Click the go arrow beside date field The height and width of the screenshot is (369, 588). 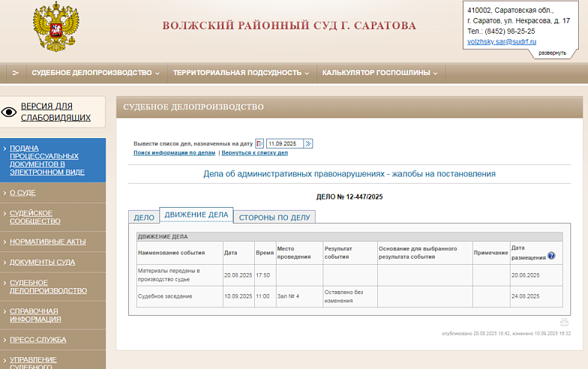307,144
